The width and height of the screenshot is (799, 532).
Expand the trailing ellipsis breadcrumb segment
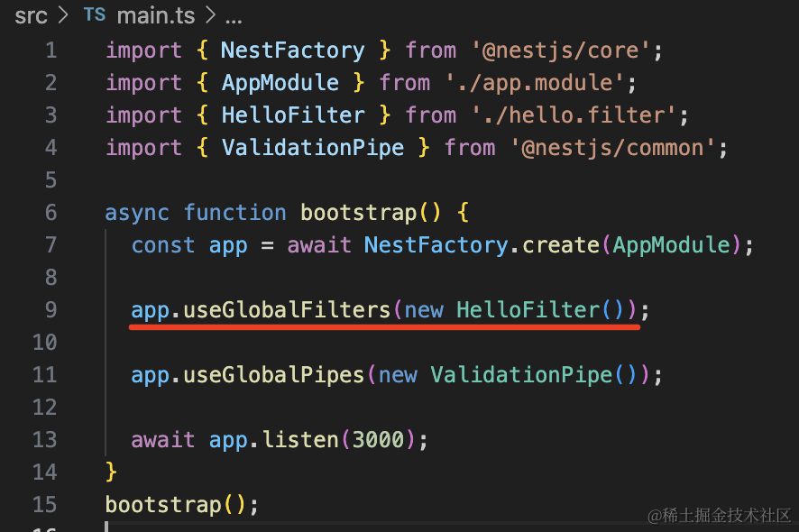[x=233, y=15]
